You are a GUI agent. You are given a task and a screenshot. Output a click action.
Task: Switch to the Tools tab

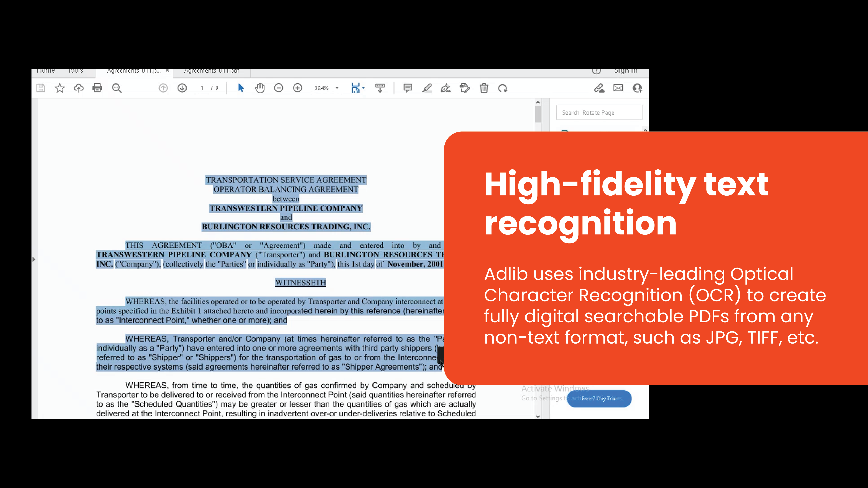pos(76,71)
